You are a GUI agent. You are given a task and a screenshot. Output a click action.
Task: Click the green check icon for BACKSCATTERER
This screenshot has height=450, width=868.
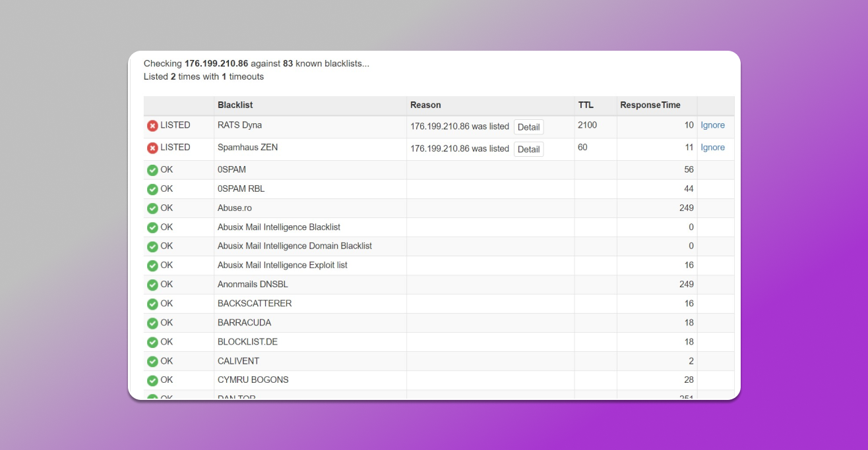click(152, 304)
